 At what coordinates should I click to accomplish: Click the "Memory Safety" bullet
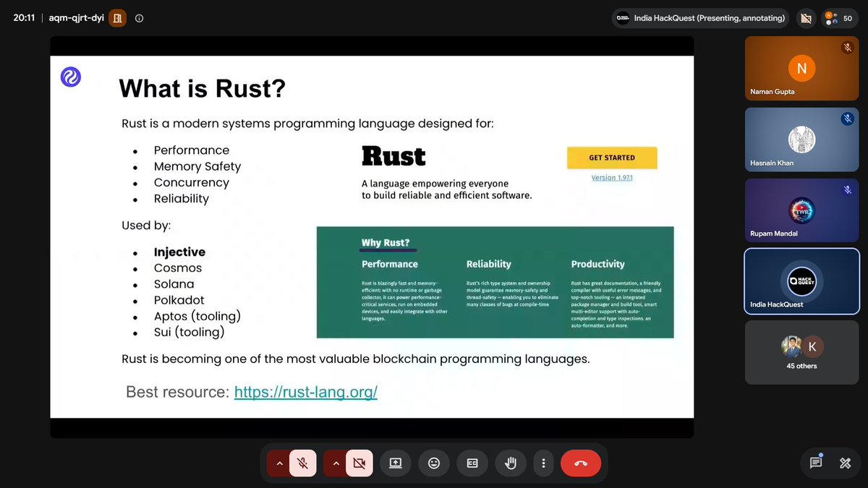point(197,166)
